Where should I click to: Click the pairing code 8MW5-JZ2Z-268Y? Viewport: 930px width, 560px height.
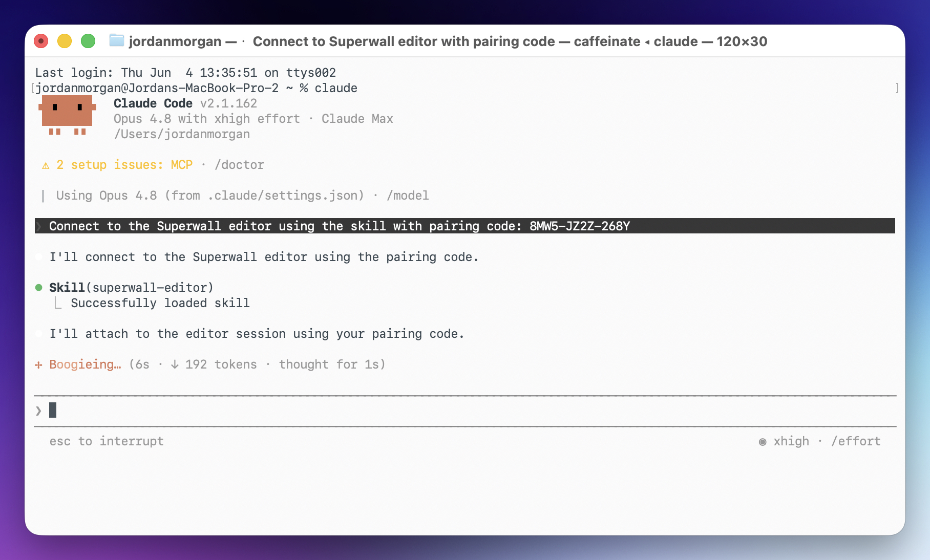pyautogui.click(x=580, y=226)
